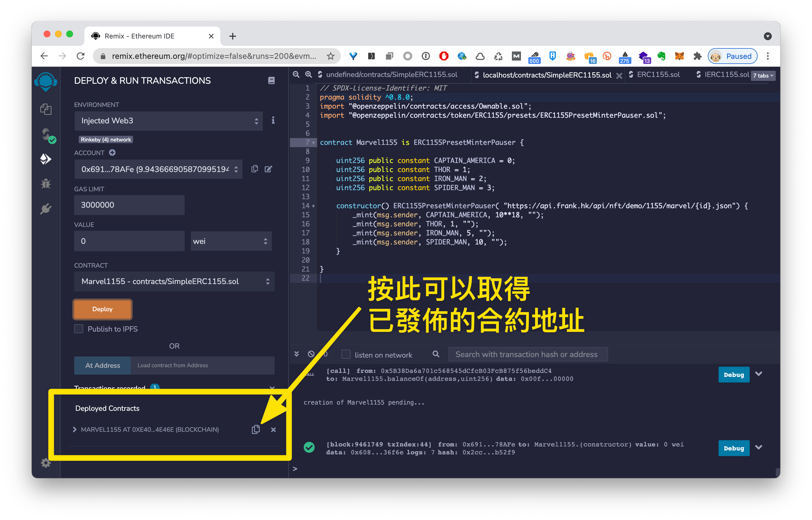Expand the MARVEL1155 deployed contract entry

pos(75,429)
